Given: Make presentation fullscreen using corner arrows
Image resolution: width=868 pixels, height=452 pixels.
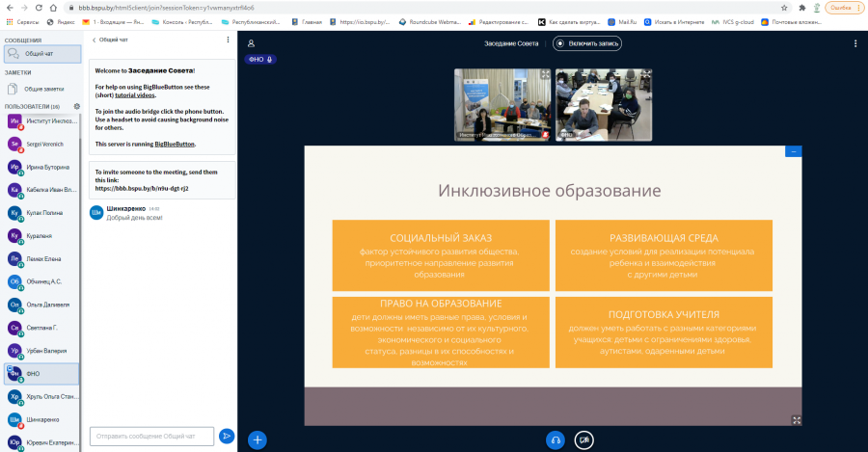Looking at the screenshot, I should pos(797,420).
